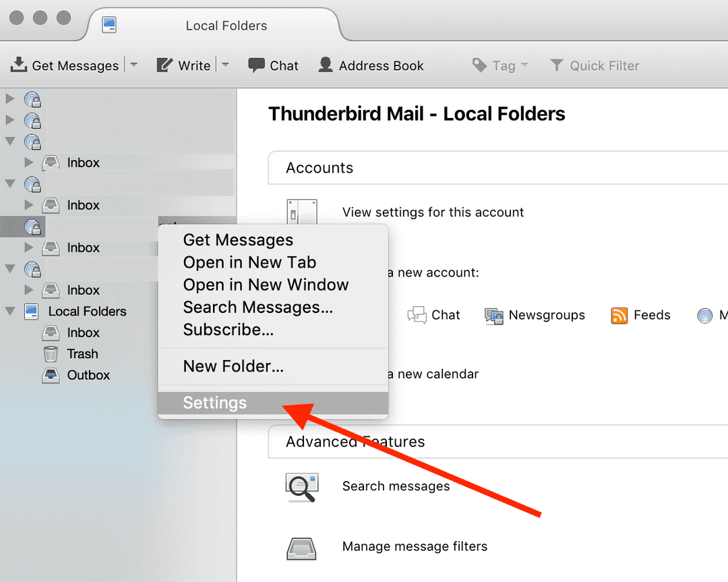Open the Inbox under Local Folders
728x582 pixels.
pos(83,332)
